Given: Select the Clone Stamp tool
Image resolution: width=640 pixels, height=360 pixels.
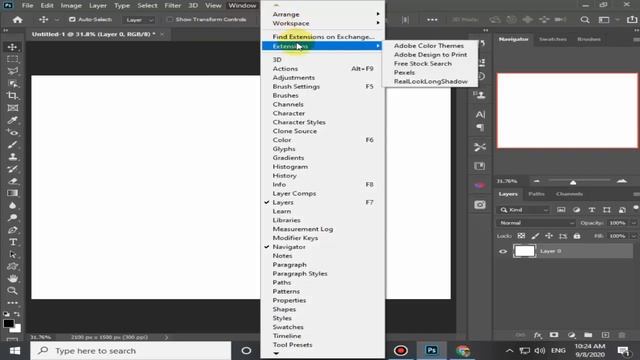Looking at the screenshot, I should tap(12, 157).
